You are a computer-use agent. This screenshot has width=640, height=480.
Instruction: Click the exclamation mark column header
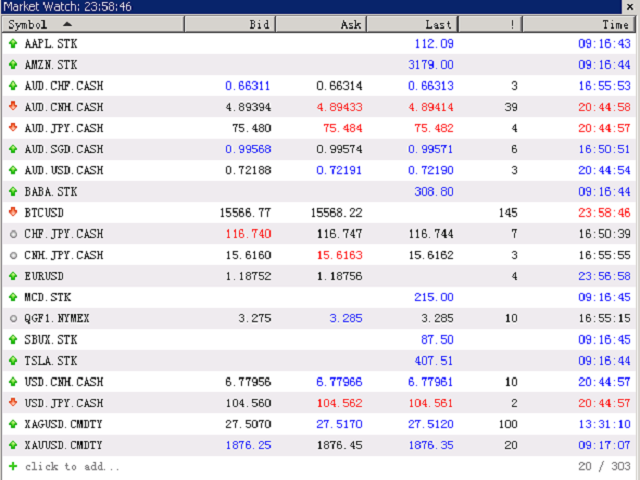pos(490,24)
